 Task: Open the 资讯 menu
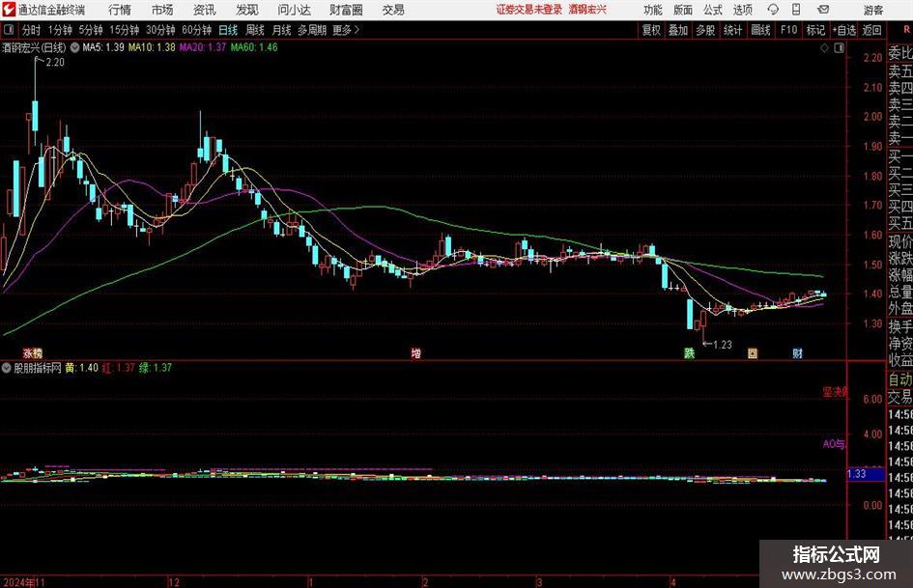205,10
